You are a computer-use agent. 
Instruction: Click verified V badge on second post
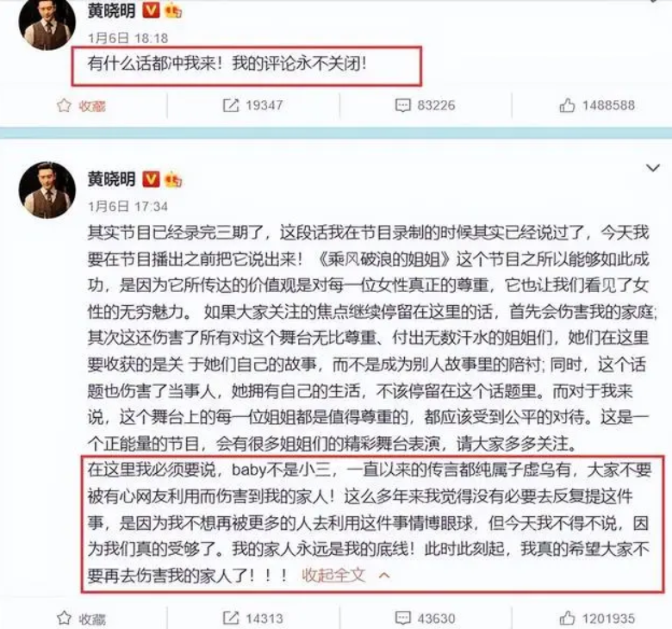(151, 179)
